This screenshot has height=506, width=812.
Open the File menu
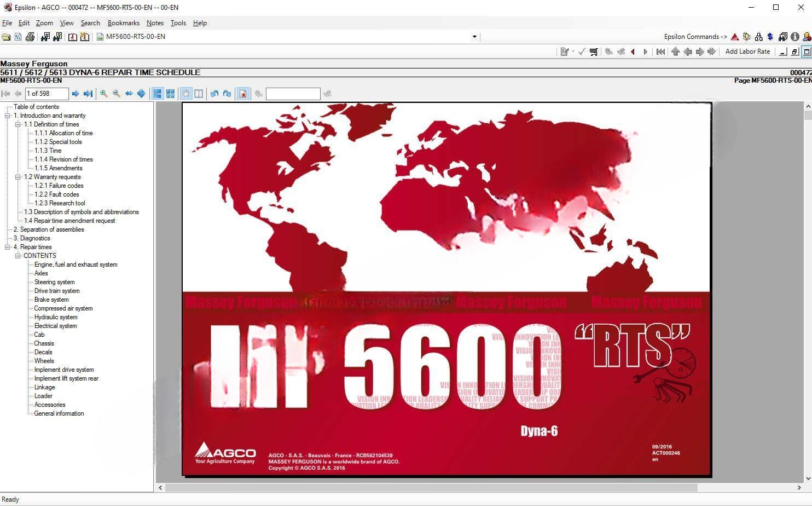click(x=7, y=23)
